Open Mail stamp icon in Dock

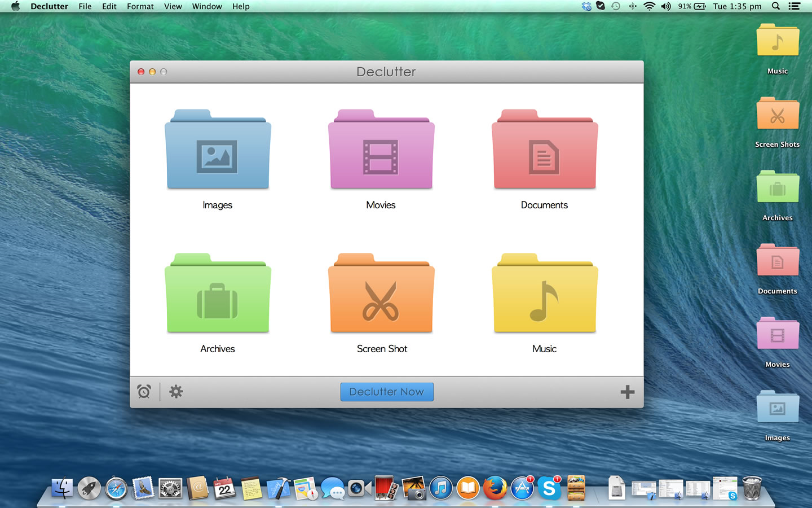143,488
